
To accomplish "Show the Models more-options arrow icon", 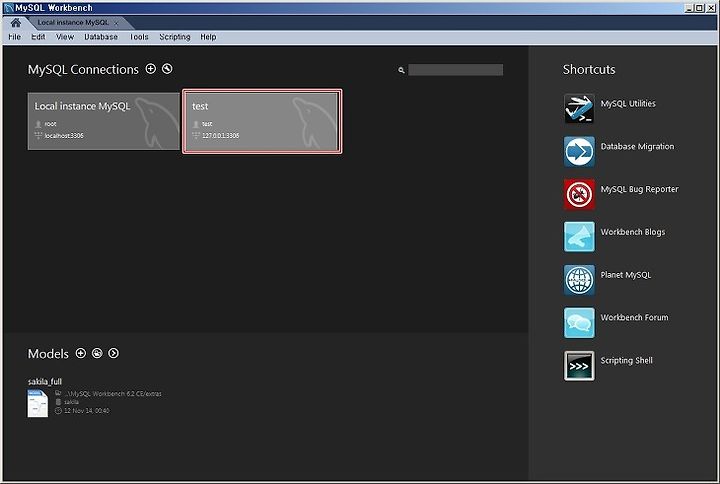I will [113, 353].
